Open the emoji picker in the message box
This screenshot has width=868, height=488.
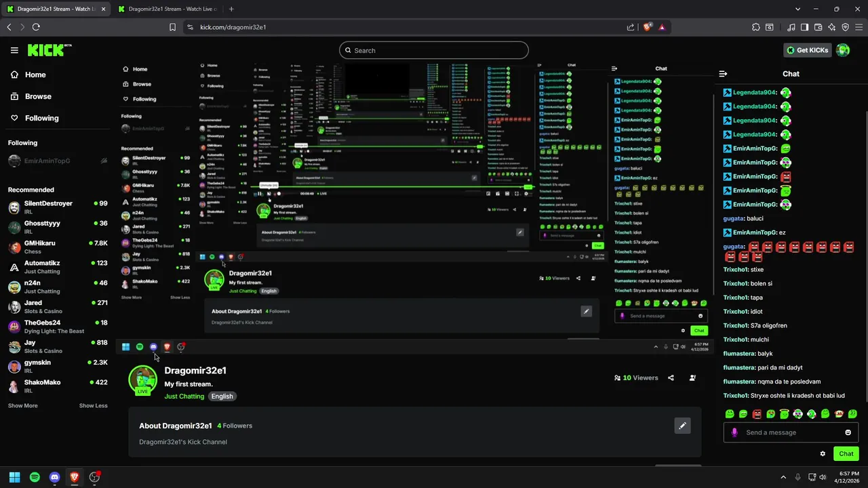pyautogui.click(x=848, y=432)
